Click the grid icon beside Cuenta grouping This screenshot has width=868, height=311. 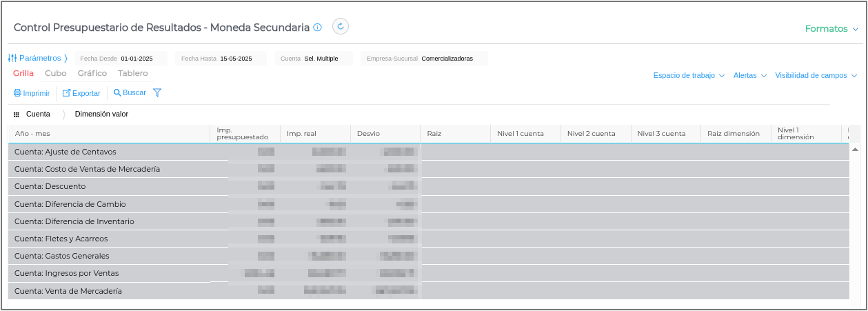pos(17,114)
